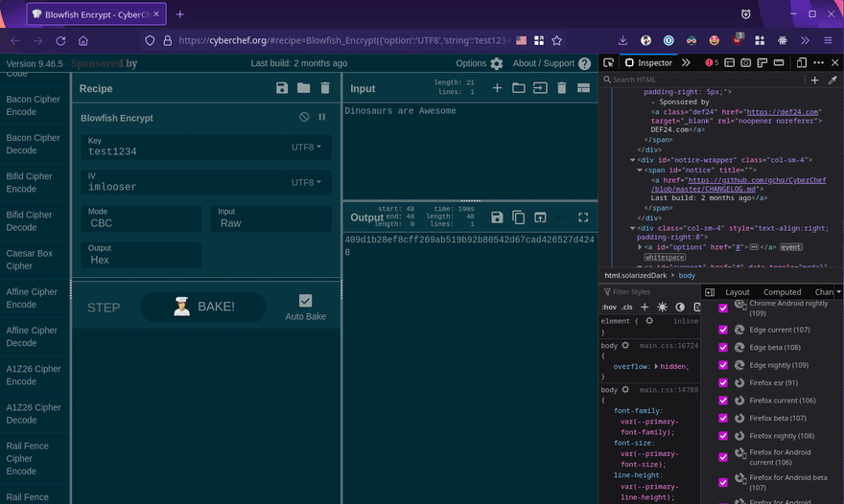Image resolution: width=844 pixels, height=504 pixels.
Task: Uncheck Firefox beta (107)
Action: click(723, 419)
